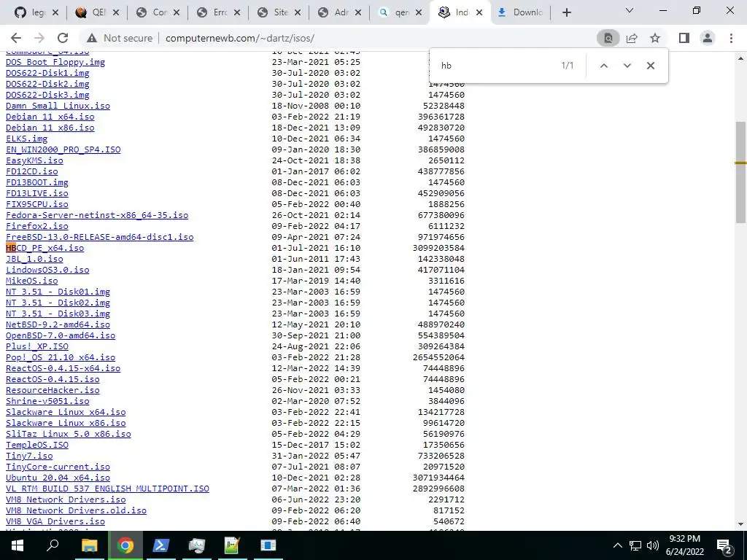Open the Fedora-Server-netinst-x86_64-35.iso link
The image size is (747, 560).
97,215
